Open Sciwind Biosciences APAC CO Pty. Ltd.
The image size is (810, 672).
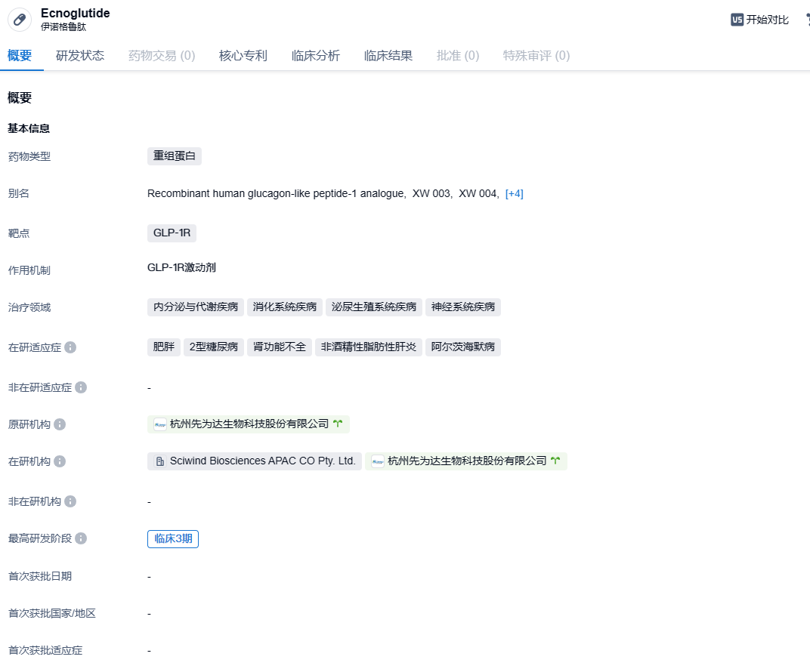262,461
